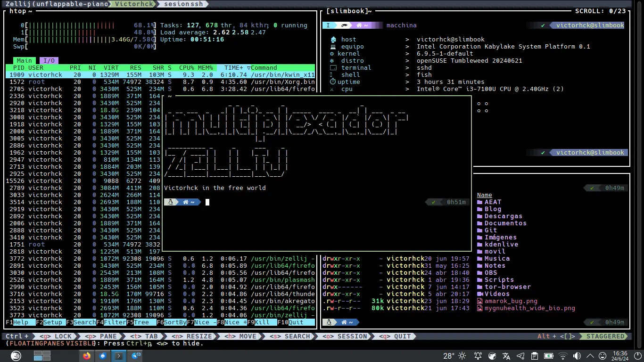Open the notifications bell in tray
This screenshot has width=644, height=362.
pyautogui.click(x=478, y=356)
